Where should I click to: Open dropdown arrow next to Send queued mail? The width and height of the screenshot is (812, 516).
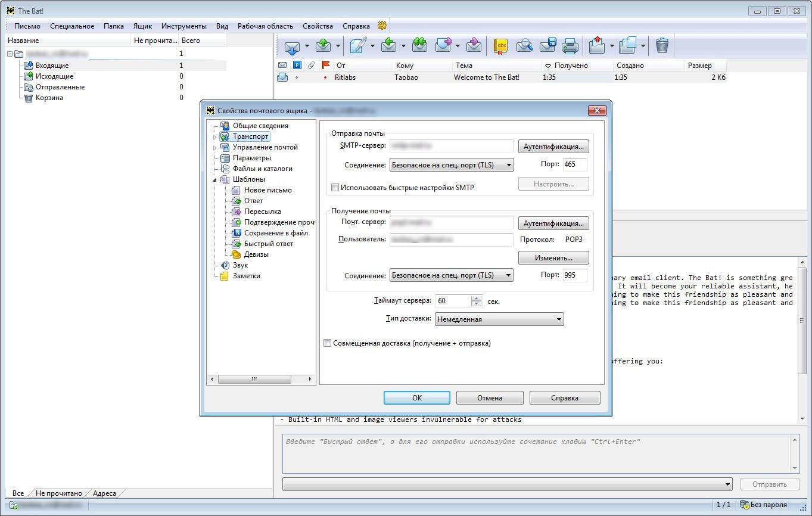click(338, 46)
